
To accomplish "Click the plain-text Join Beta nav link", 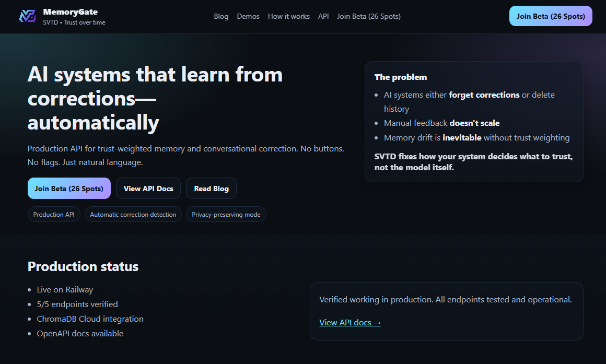I will point(368,16).
